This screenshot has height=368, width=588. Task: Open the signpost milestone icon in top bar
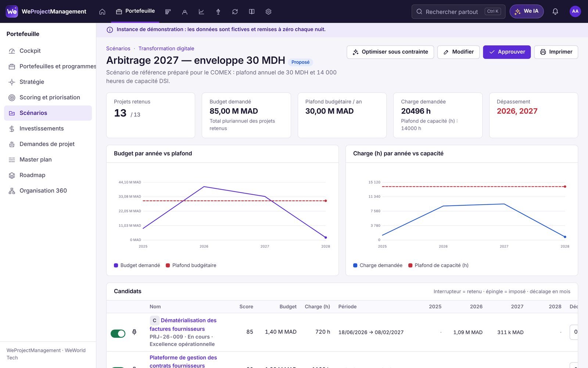click(x=218, y=12)
